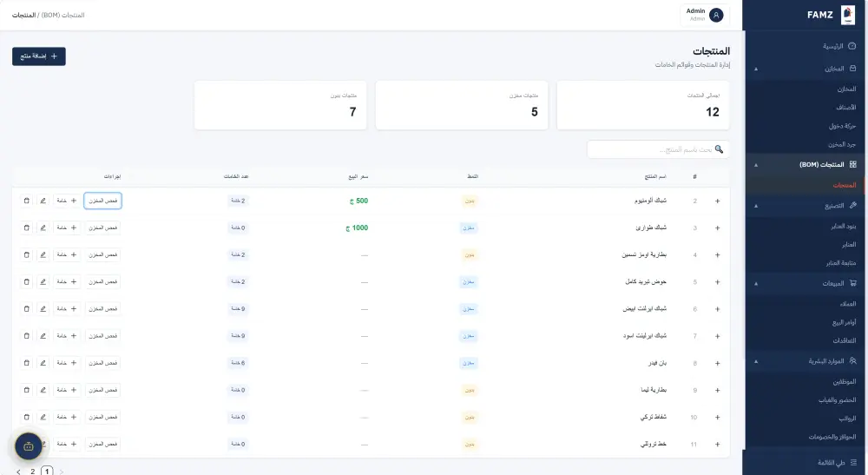Open الأصناف in the sidebar

coord(845,108)
